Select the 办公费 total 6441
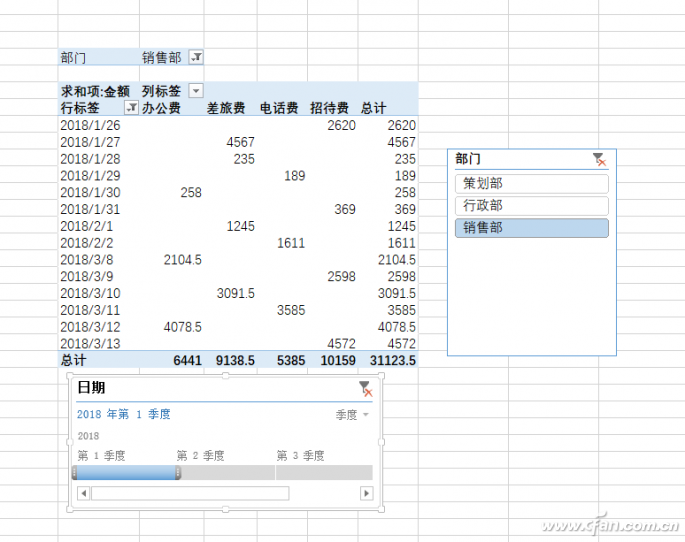Image resolution: width=685 pixels, height=542 pixels. pyautogui.click(x=187, y=360)
